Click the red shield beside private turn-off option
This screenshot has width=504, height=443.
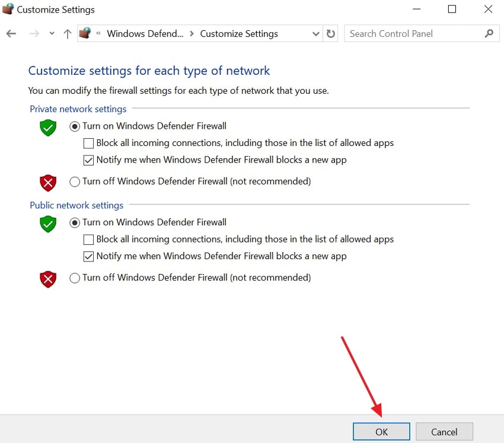click(47, 183)
